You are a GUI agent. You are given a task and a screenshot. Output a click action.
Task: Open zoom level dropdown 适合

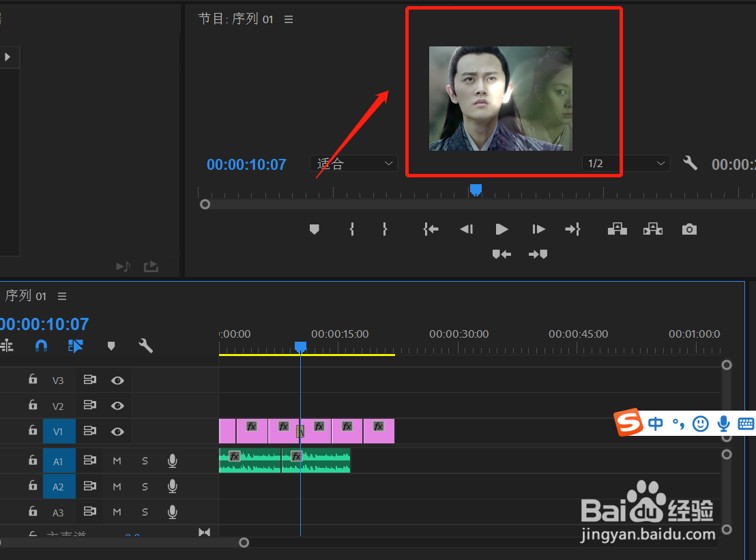point(354,164)
